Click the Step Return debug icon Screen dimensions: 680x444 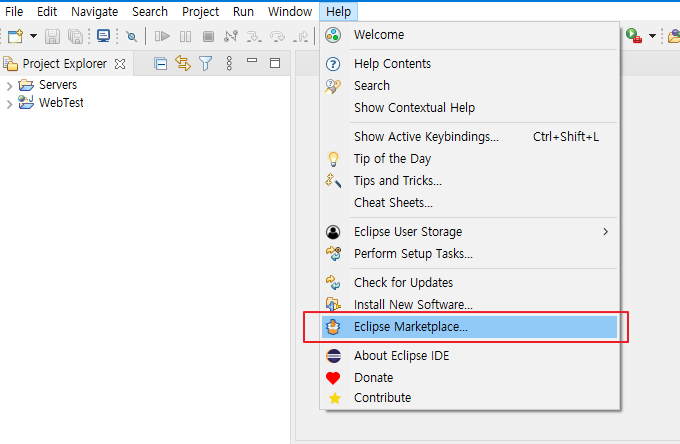tap(301, 36)
